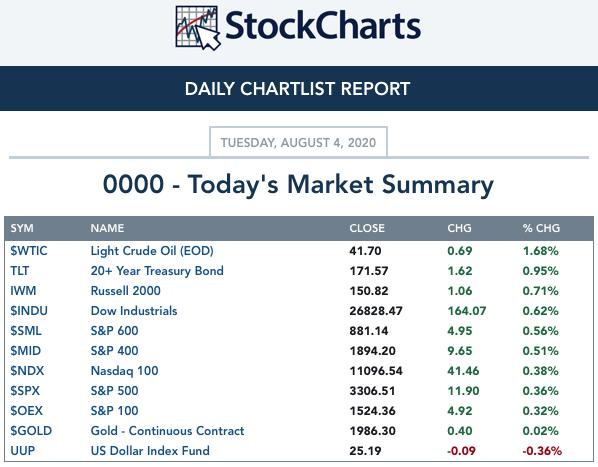Open 20+ Year Treasury Bond link
The height and width of the screenshot is (467, 598).
[x=157, y=271]
